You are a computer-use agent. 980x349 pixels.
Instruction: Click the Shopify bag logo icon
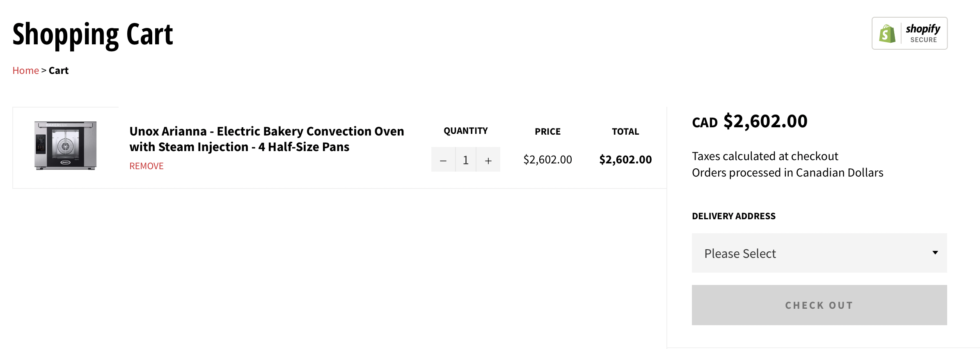coord(887,34)
